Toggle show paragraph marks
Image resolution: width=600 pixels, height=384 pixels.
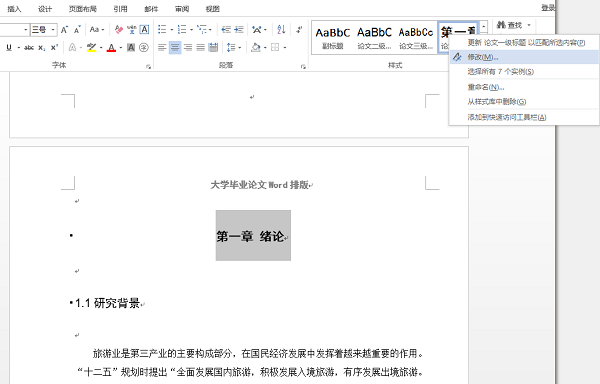(299, 29)
